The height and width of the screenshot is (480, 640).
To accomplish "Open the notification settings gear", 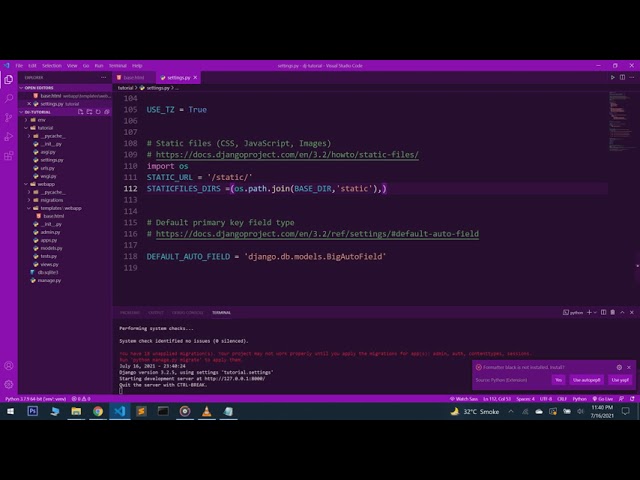I will [619, 367].
